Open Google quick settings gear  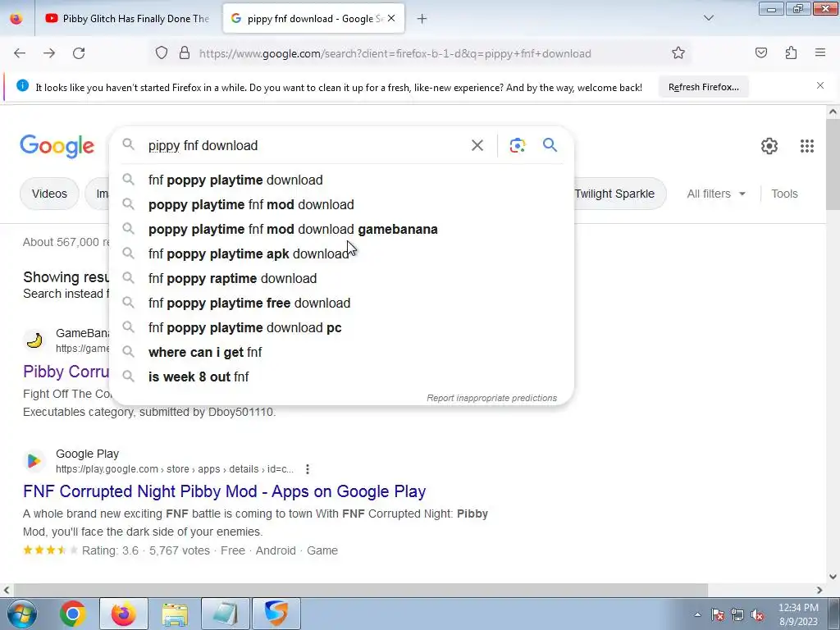pos(769,146)
